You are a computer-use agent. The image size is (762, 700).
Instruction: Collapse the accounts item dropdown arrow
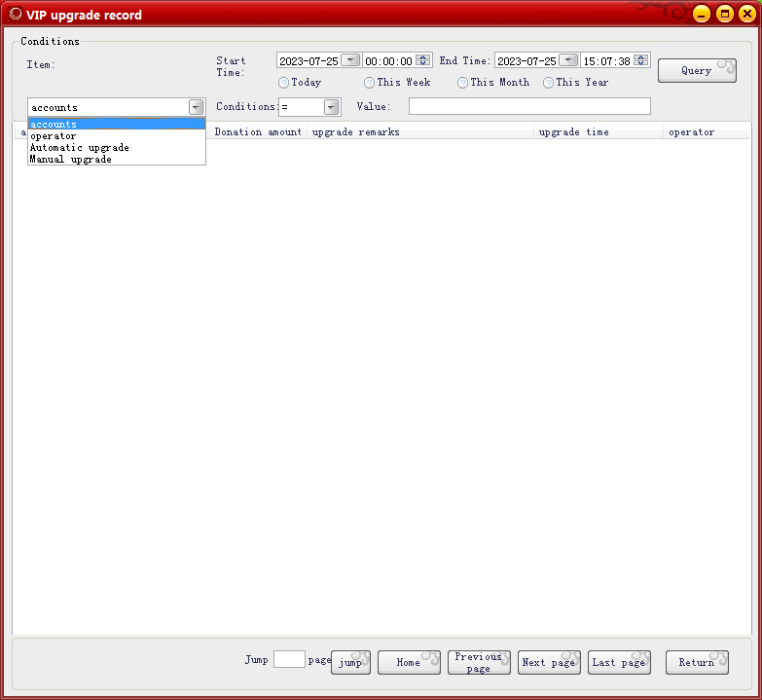(x=196, y=107)
